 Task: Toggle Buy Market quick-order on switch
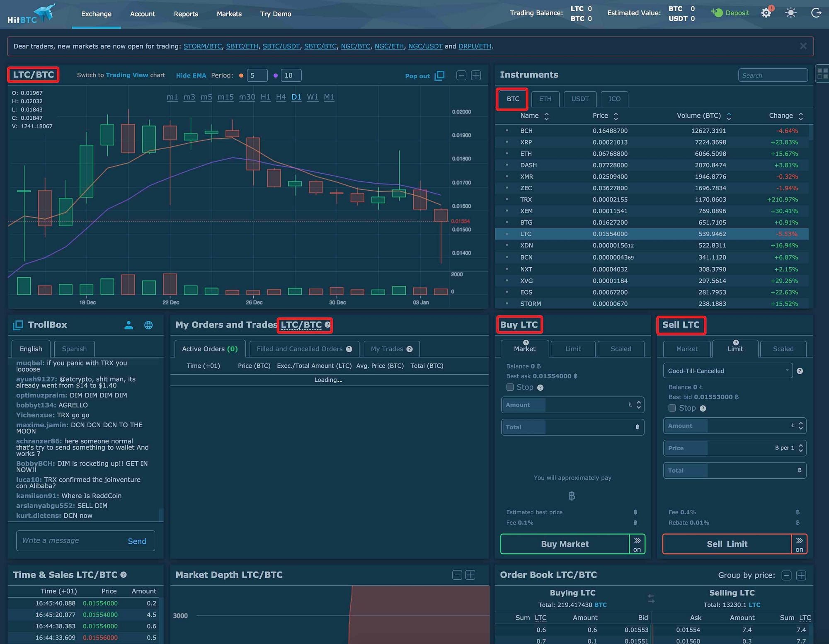(637, 544)
